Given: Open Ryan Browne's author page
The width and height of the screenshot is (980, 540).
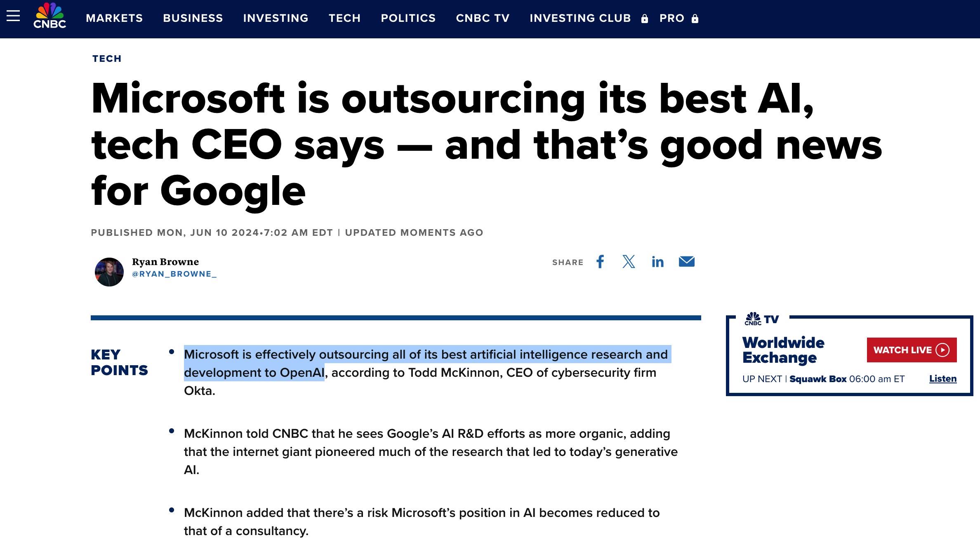Looking at the screenshot, I should coord(165,262).
